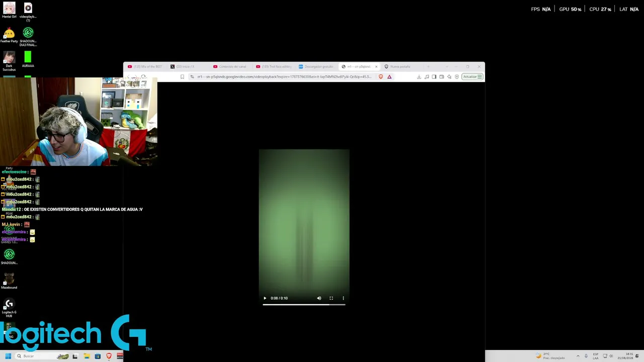Open the browser downloads panel
Screen dimensions: 644x362
coord(419,77)
